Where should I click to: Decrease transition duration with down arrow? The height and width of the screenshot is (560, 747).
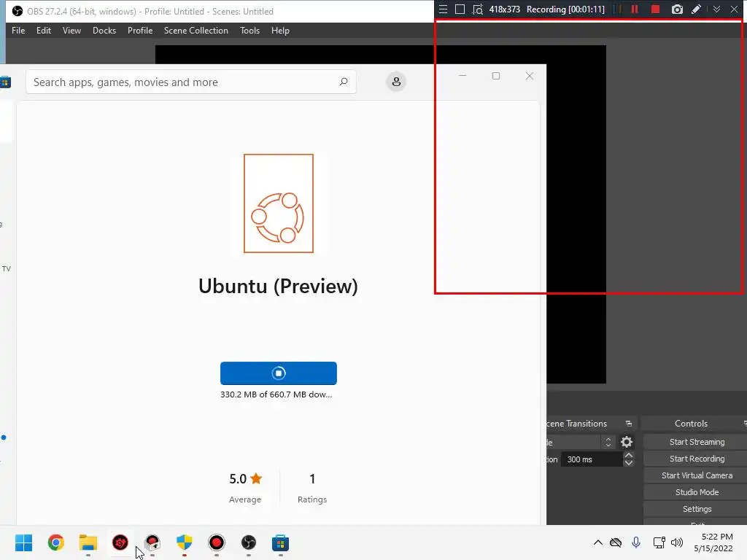(x=628, y=463)
